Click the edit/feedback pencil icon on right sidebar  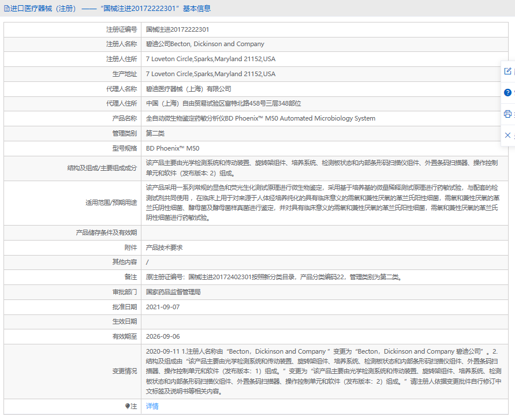pyautogui.click(x=507, y=71)
